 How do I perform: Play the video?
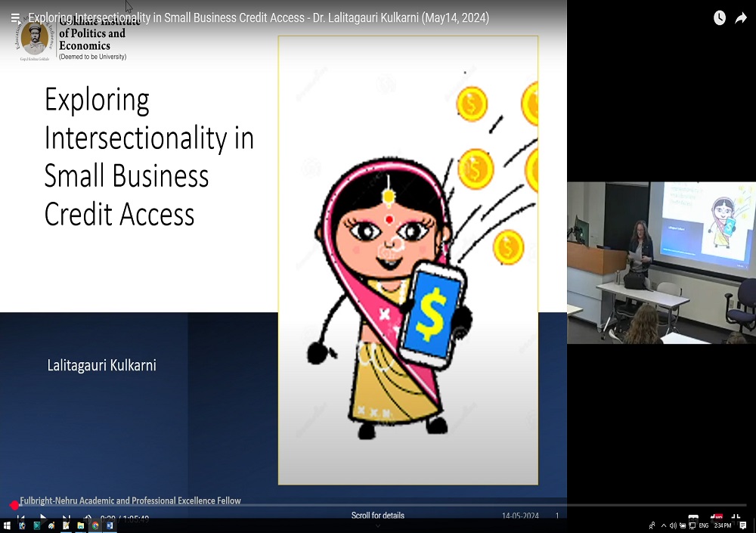tap(43, 519)
